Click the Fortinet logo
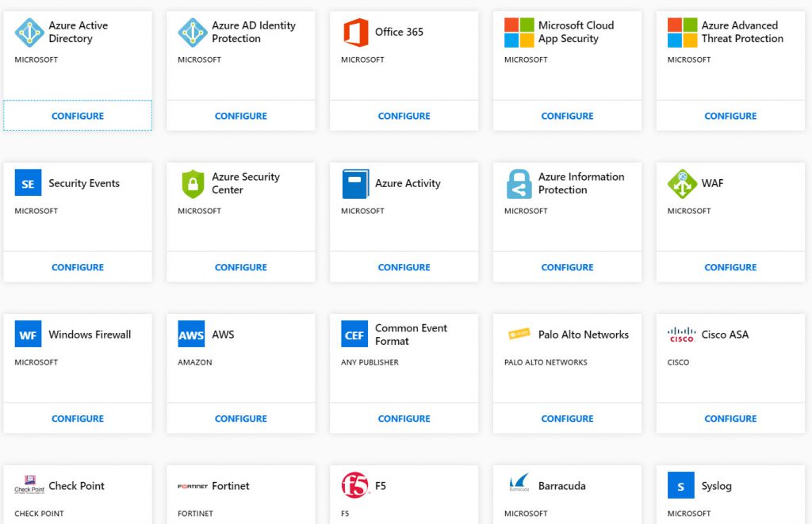 [192, 486]
